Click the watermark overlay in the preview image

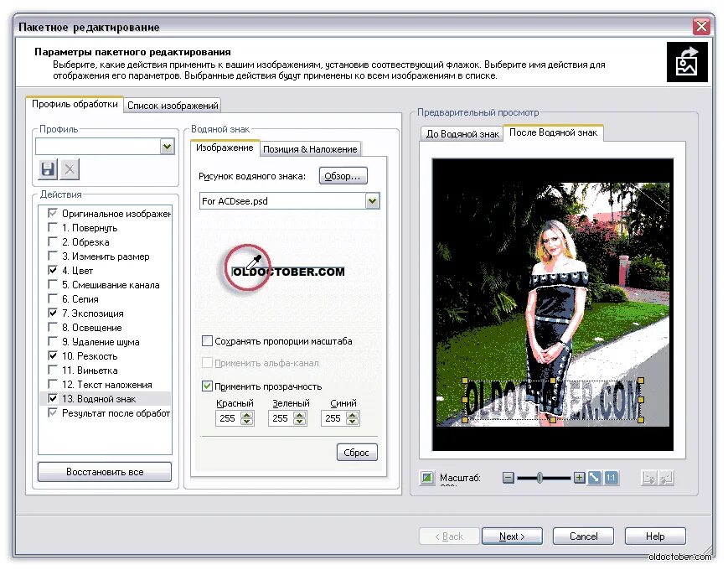click(x=553, y=400)
